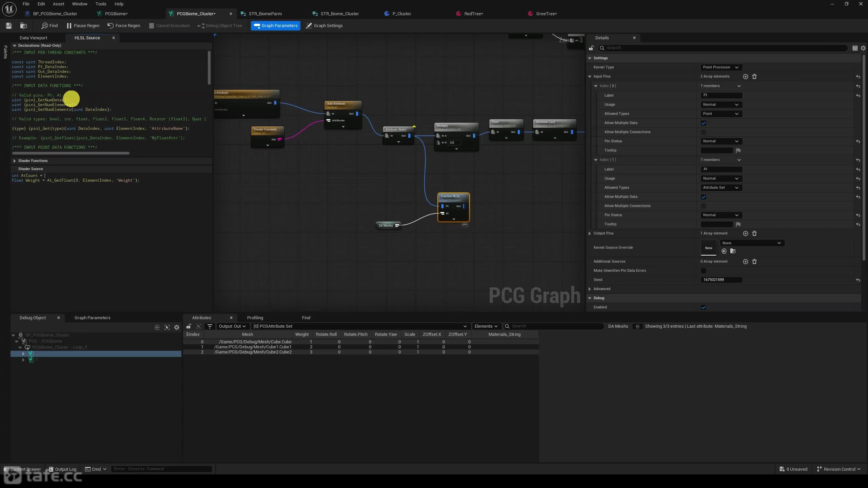868x488 pixels.
Task: Click the Force Regen button
Action: (124, 26)
